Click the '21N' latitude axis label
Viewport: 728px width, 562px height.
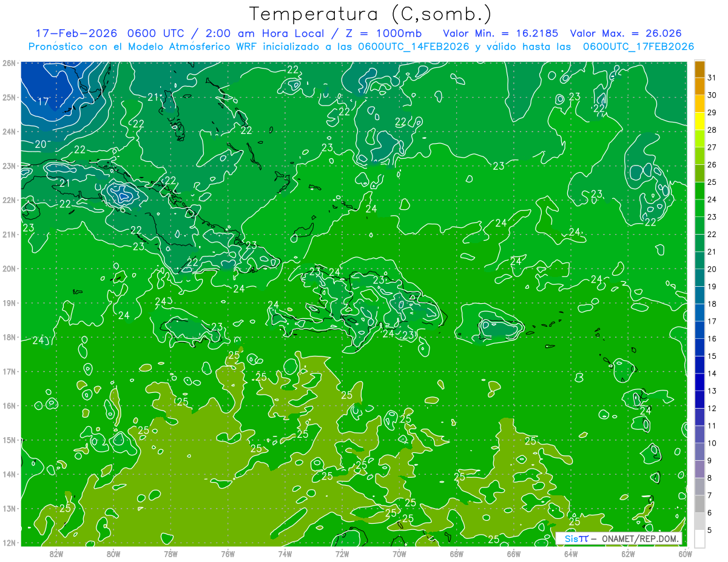pyautogui.click(x=9, y=235)
